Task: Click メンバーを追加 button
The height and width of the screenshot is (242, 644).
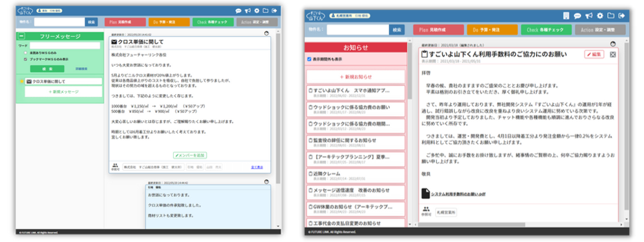Action: pos(190,155)
